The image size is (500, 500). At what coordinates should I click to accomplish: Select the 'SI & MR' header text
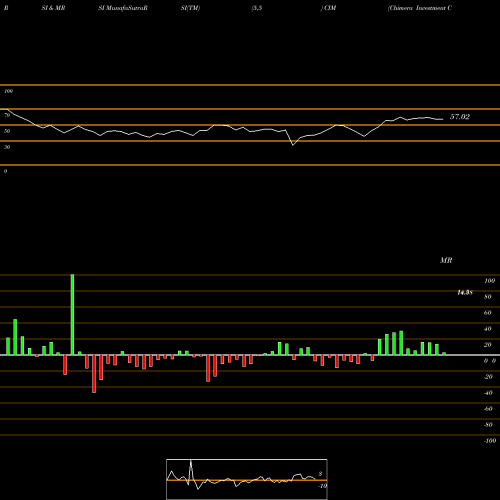point(53,8)
